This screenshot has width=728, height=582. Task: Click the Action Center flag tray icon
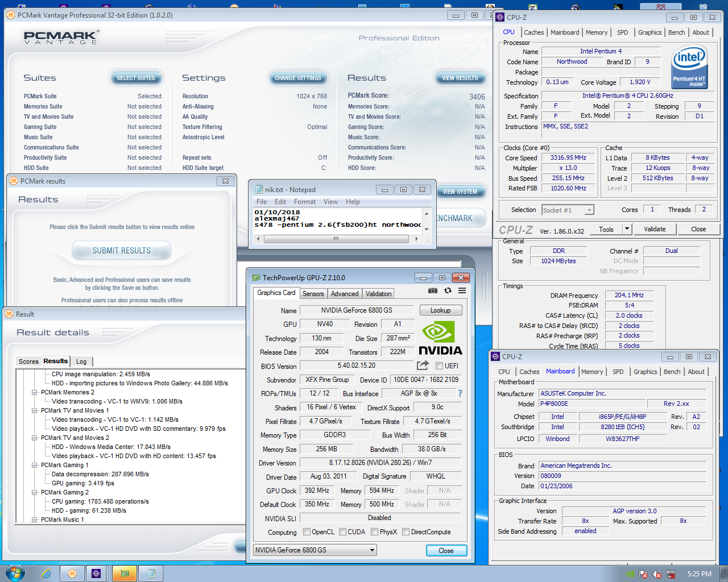643,574
